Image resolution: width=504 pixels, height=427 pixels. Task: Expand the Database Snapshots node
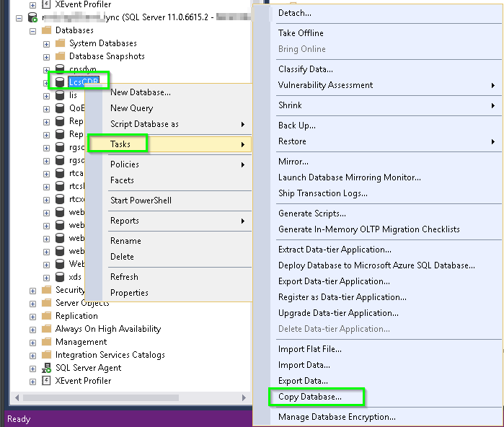(x=46, y=57)
